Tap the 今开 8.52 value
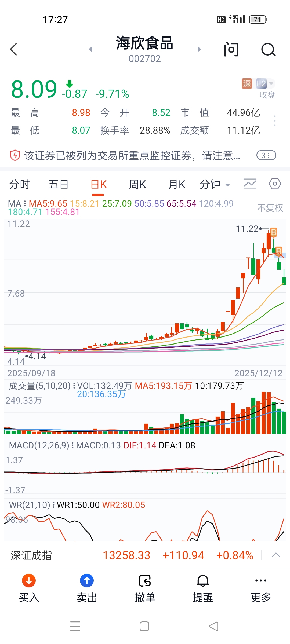Screen dimensions: 290x644 click(161, 113)
